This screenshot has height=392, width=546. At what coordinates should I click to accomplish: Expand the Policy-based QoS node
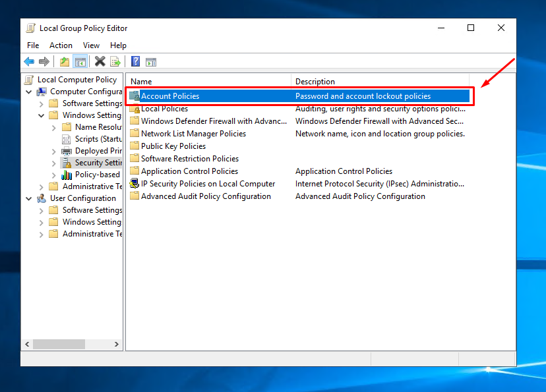[53, 175]
